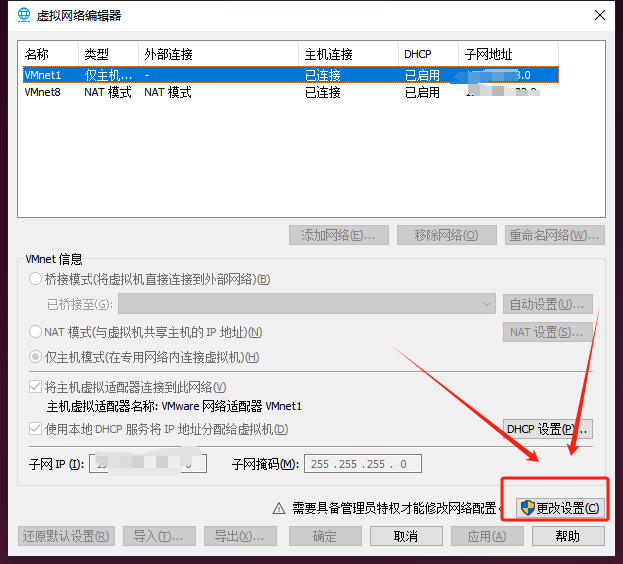Click the 外部连接 column header
The height and width of the screenshot is (564, 623).
[x=219, y=54]
